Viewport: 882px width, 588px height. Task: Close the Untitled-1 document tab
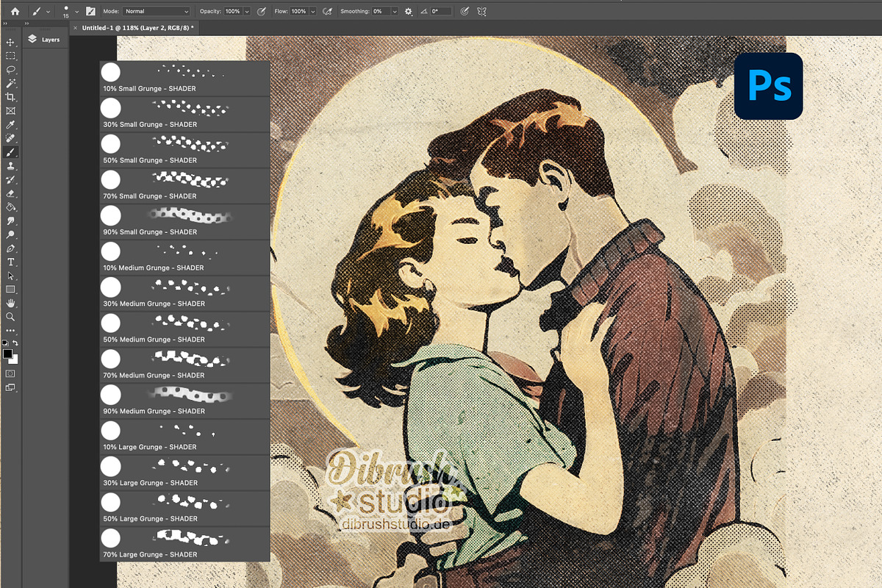coord(76,27)
